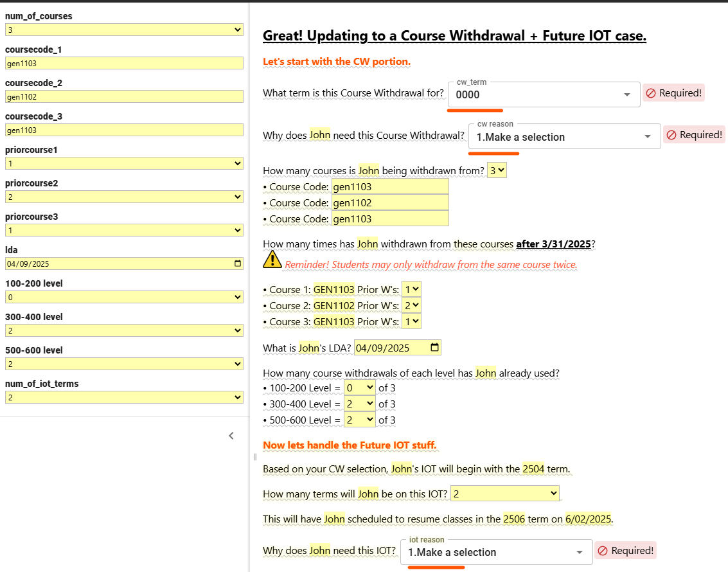Screen dimensions: 728x572
Task: Click the 'Great! Updating to a Course Withdrawal' heading
Action: (454, 36)
